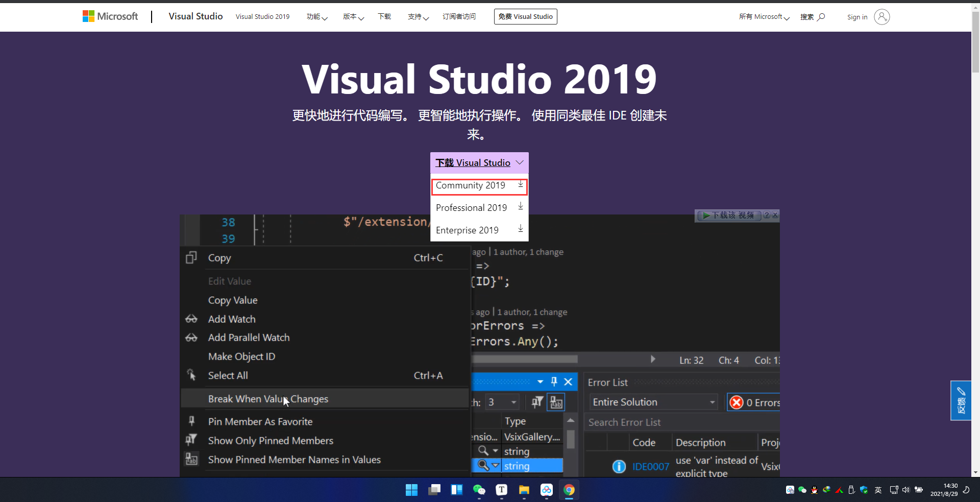Viewport: 980px width, 502px height.
Task: Click the Add Watch glasses icon
Action: [191, 319]
